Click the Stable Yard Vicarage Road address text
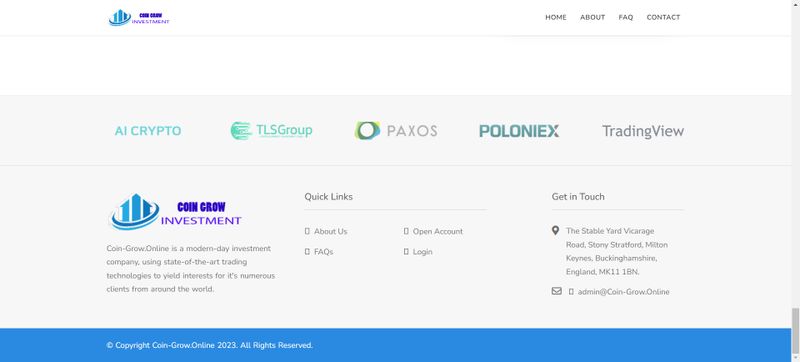The height and width of the screenshot is (362, 800). click(617, 251)
